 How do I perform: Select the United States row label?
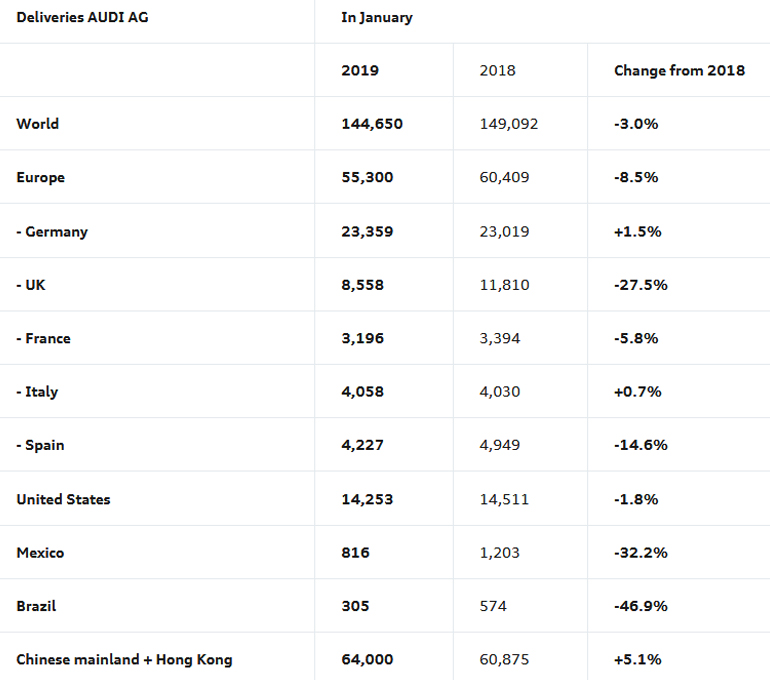[64, 499]
